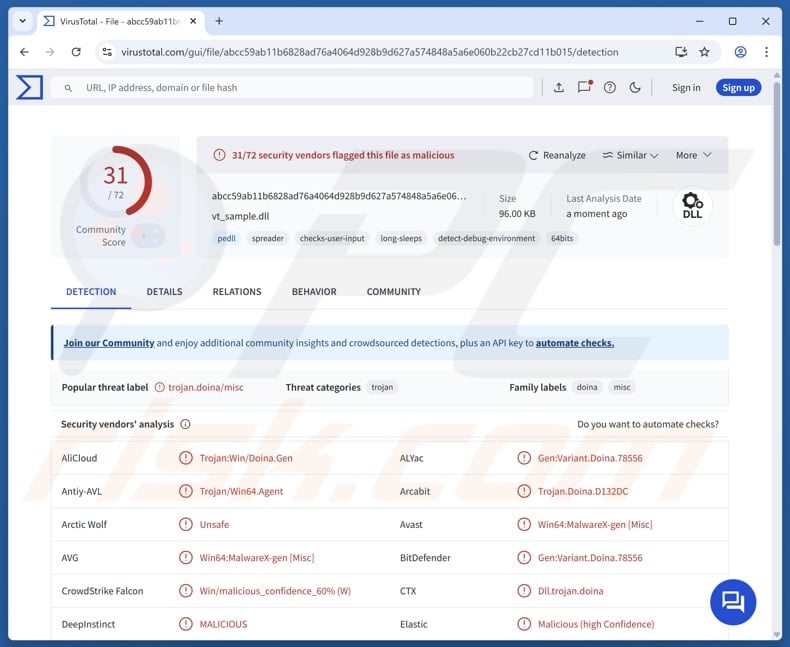Screen dimensions: 790x647
Task: Open a new browser tab
Action: (219, 21)
